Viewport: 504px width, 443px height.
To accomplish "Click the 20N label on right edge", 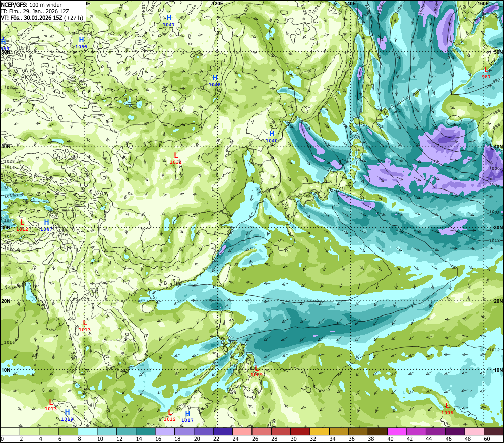I will pyautogui.click(x=498, y=301).
